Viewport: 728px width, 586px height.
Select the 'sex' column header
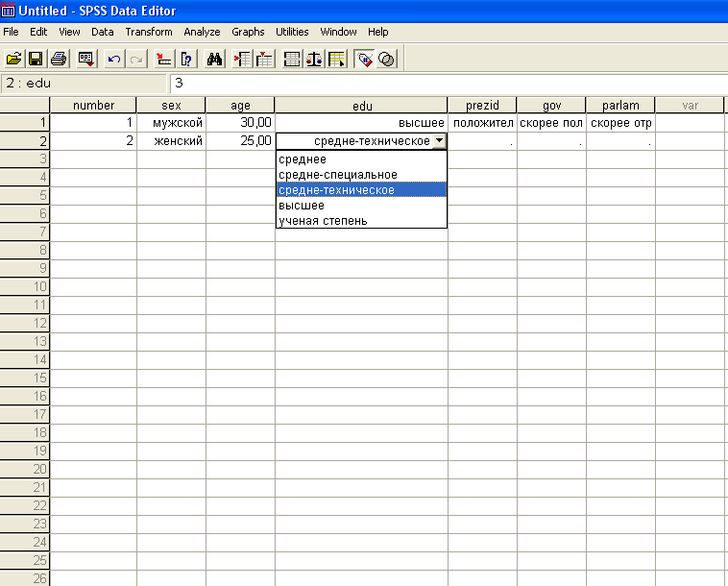click(x=171, y=106)
